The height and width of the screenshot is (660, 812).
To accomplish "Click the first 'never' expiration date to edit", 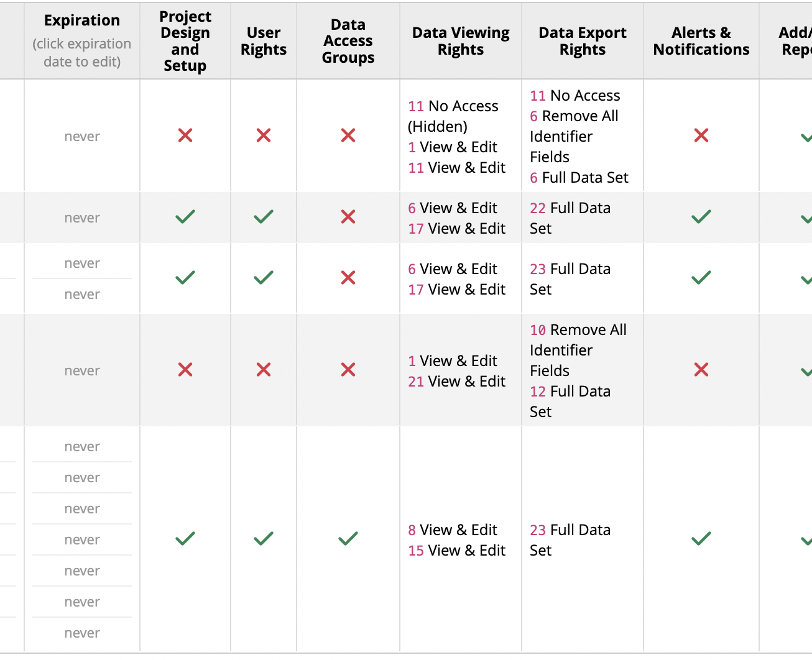I will pyautogui.click(x=81, y=136).
